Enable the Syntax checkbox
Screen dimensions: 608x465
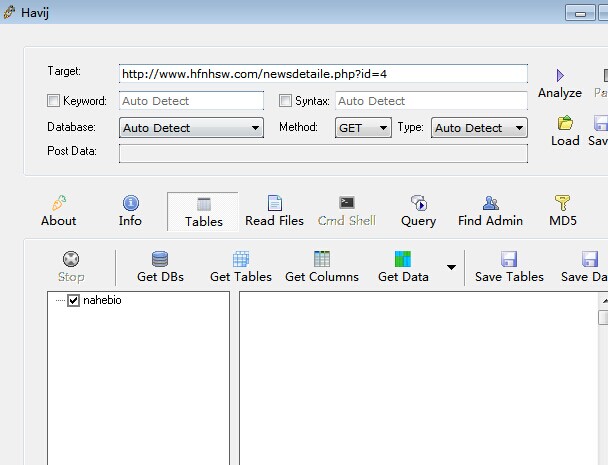click(285, 101)
